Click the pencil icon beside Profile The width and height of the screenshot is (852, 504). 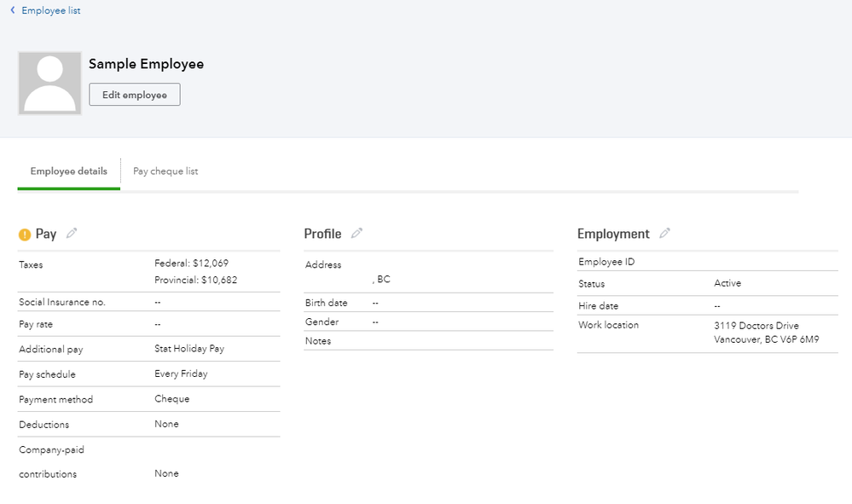356,234
